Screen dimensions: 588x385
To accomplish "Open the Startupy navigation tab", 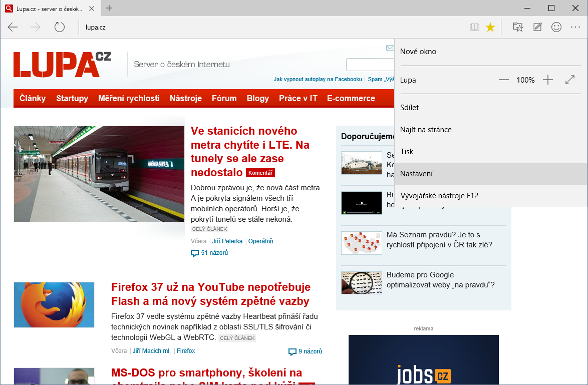I will tap(72, 98).
